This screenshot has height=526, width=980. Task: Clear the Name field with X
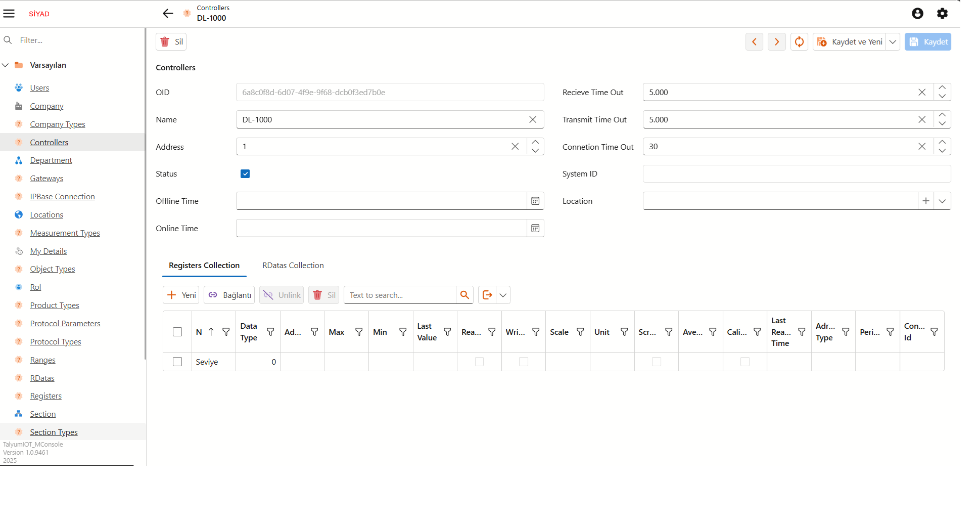tap(533, 120)
